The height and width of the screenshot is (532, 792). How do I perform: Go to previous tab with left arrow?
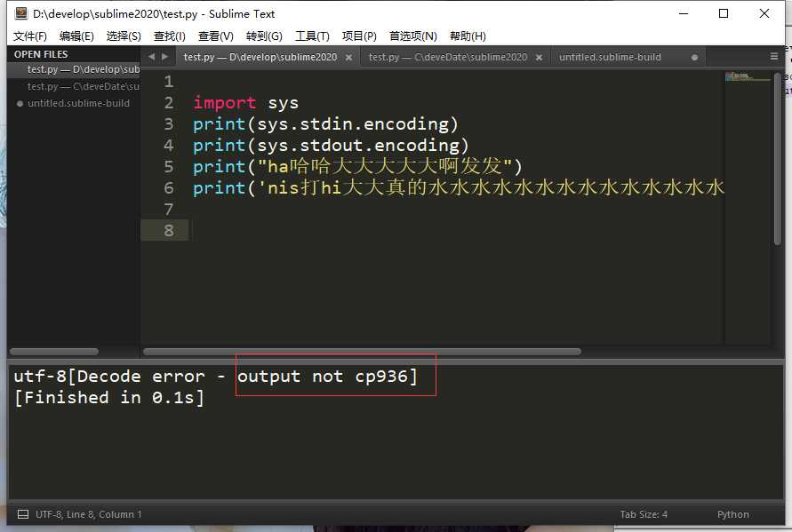pos(151,57)
